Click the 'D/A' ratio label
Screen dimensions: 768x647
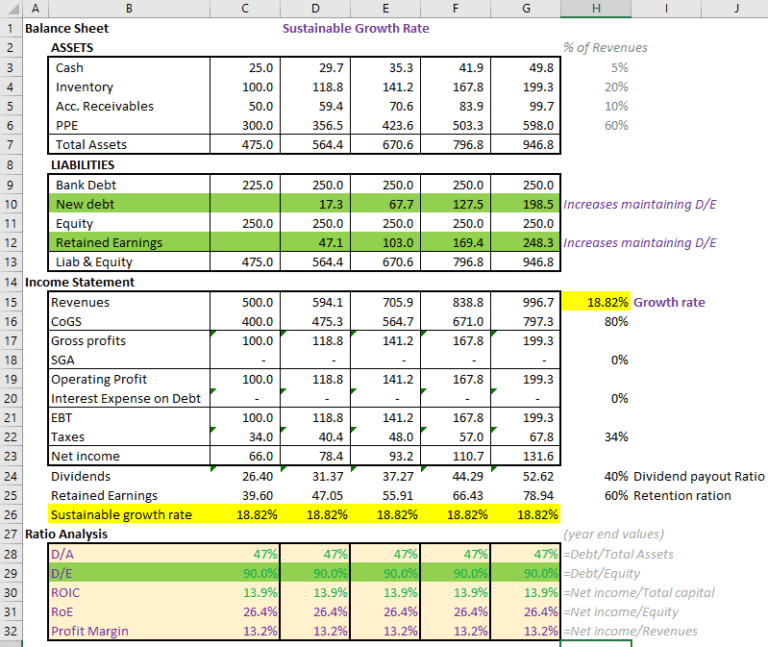coord(62,554)
